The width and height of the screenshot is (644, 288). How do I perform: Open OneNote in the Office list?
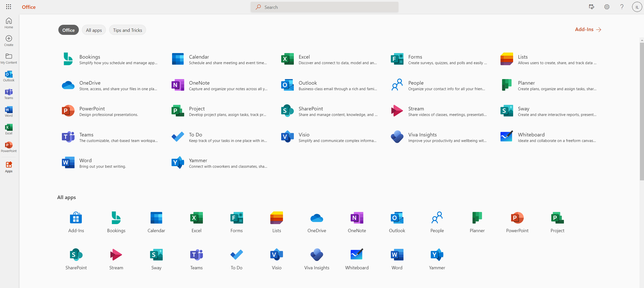220,85
